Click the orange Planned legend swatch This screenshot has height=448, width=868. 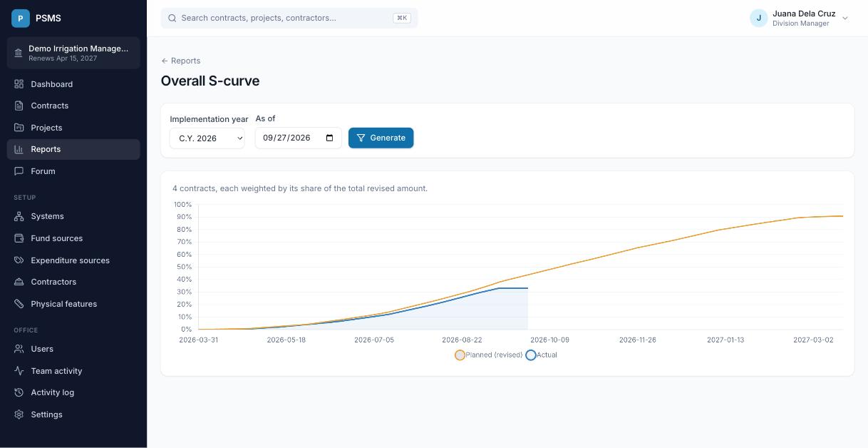click(460, 355)
